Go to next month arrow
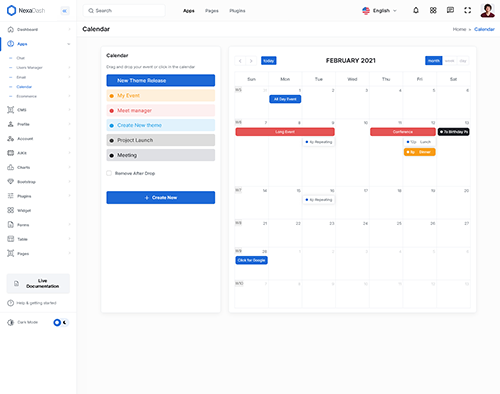 tap(251, 61)
